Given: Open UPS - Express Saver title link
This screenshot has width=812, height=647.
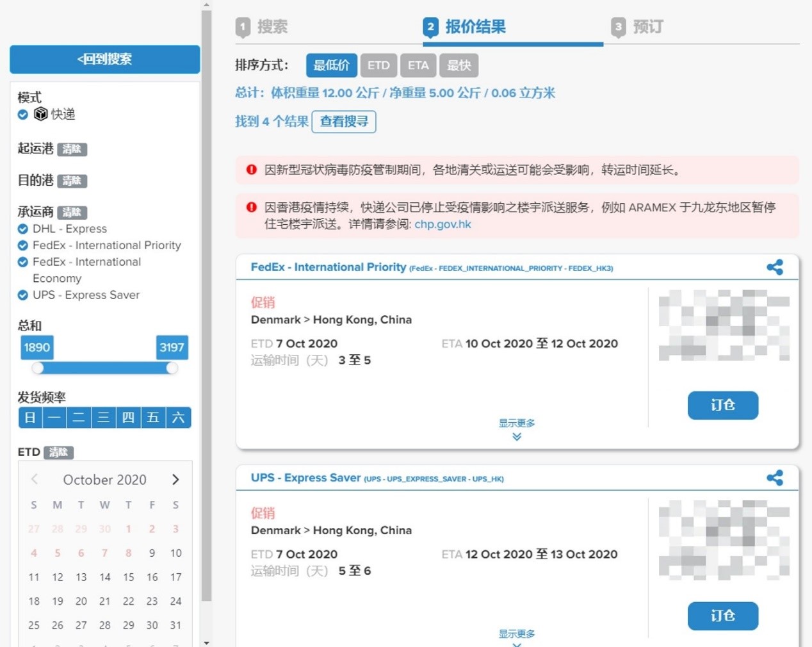Looking at the screenshot, I should 305,478.
